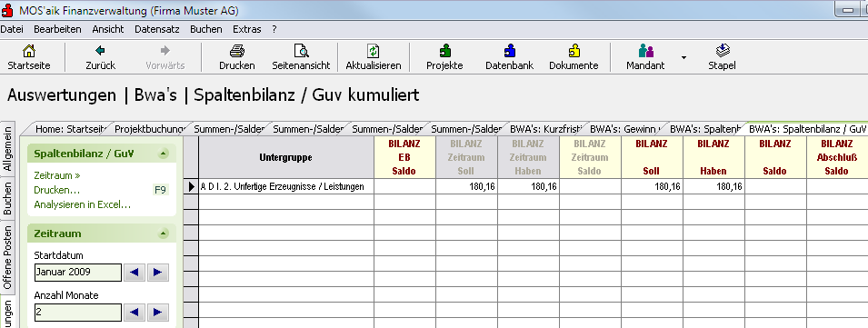This screenshot has width=868, height=328.
Task: Click the F9 shortcut label
Action: [x=160, y=190]
